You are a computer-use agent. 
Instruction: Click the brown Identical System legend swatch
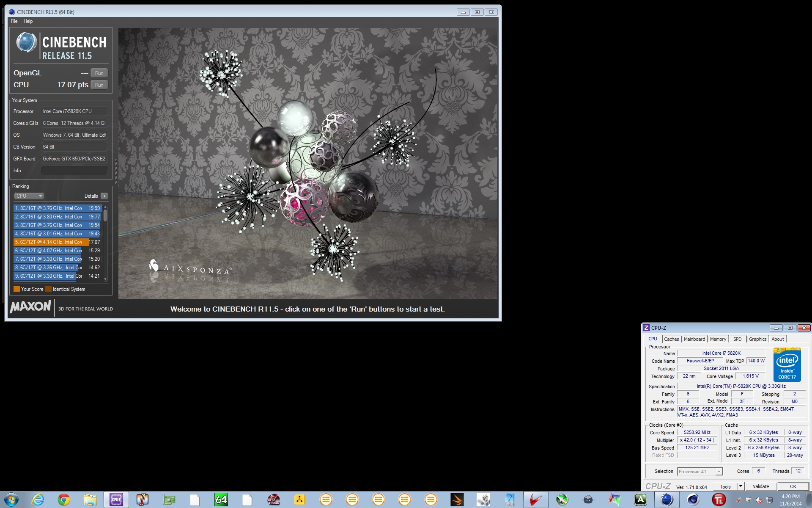(x=48, y=289)
